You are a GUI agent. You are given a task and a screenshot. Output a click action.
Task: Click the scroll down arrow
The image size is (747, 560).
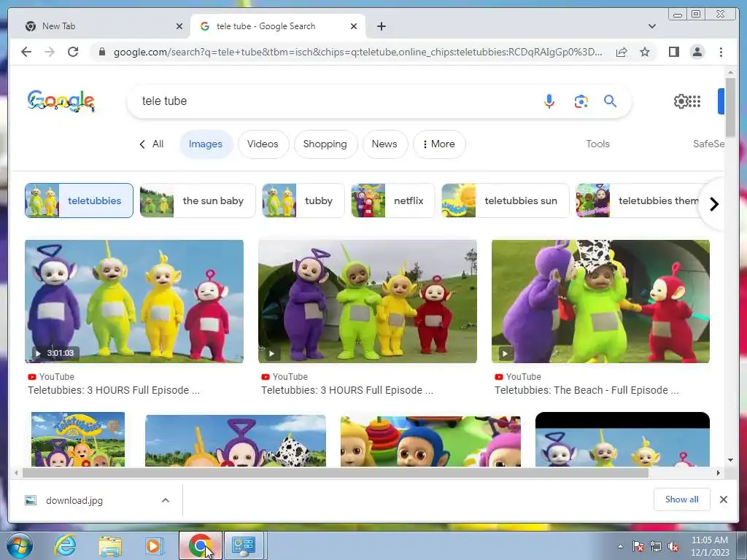(x=730, y=460)
